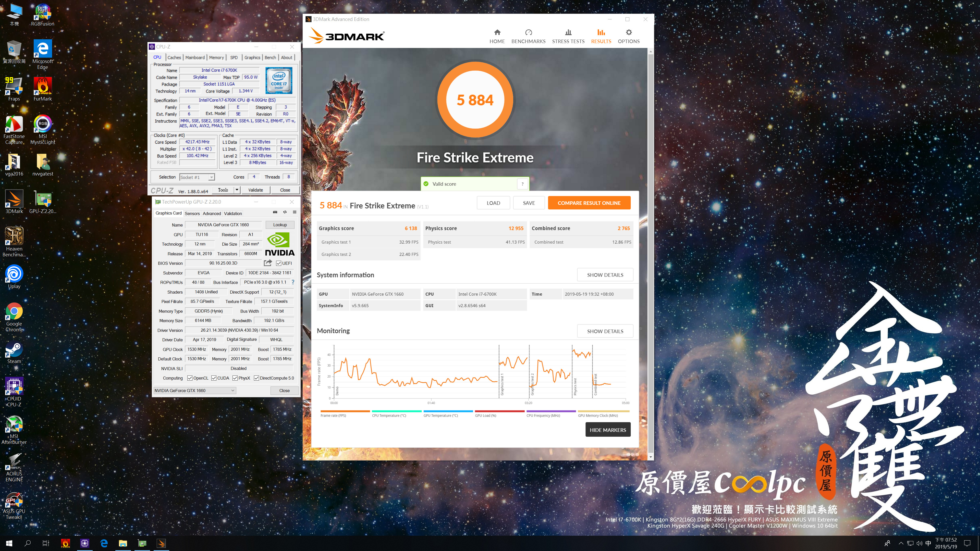Viewport: 980px width, 551px height.
Task: Click CPU Temperature teal legend bar
Action: (396, 411)
